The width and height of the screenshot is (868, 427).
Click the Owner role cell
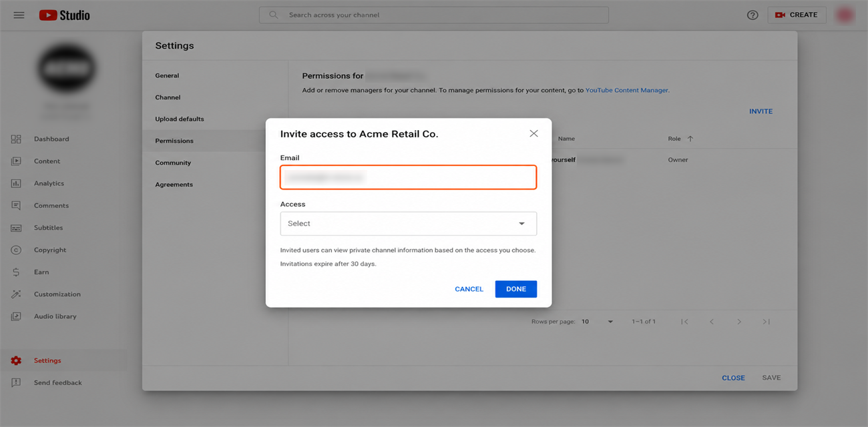coord(678,159)
